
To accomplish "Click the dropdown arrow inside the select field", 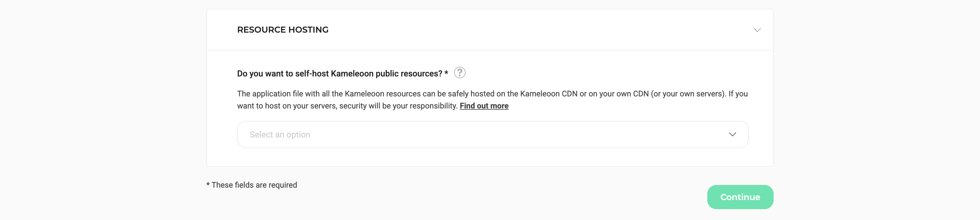I will point(732,134).
